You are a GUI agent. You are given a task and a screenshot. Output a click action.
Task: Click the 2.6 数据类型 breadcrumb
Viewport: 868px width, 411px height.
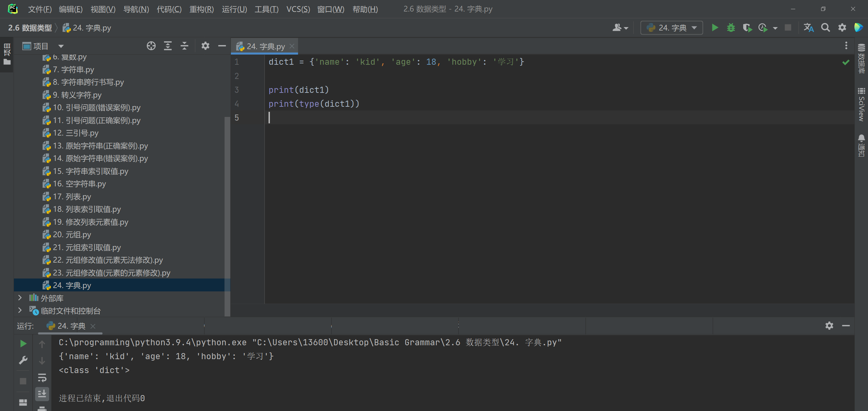pos(30,28)
